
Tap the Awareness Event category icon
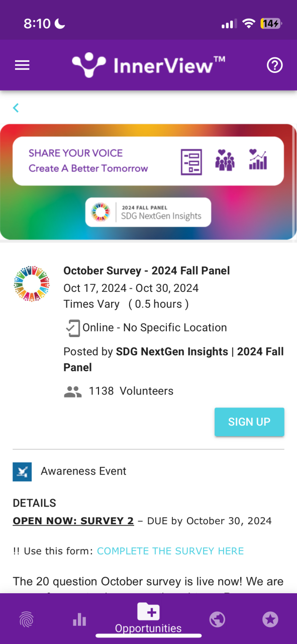22,471
